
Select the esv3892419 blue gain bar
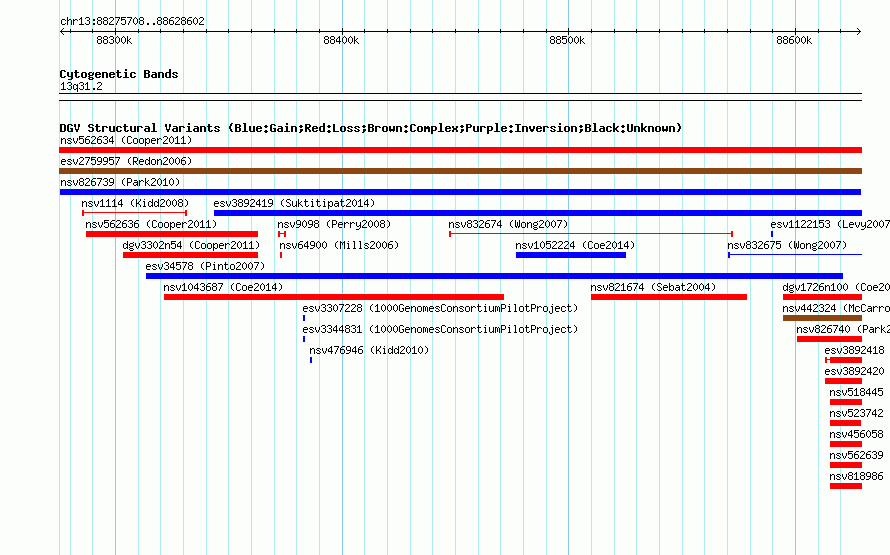[538, 213]
